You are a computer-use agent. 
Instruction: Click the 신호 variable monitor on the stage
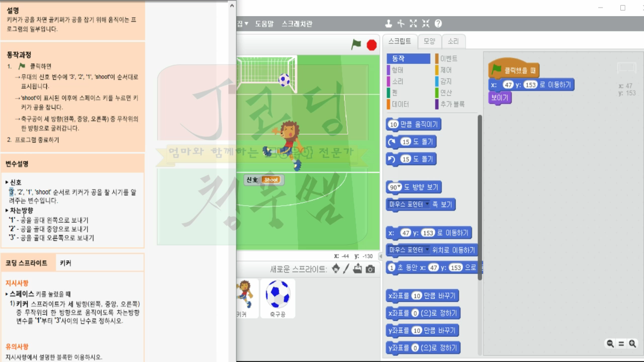click(x=264, y=179)
